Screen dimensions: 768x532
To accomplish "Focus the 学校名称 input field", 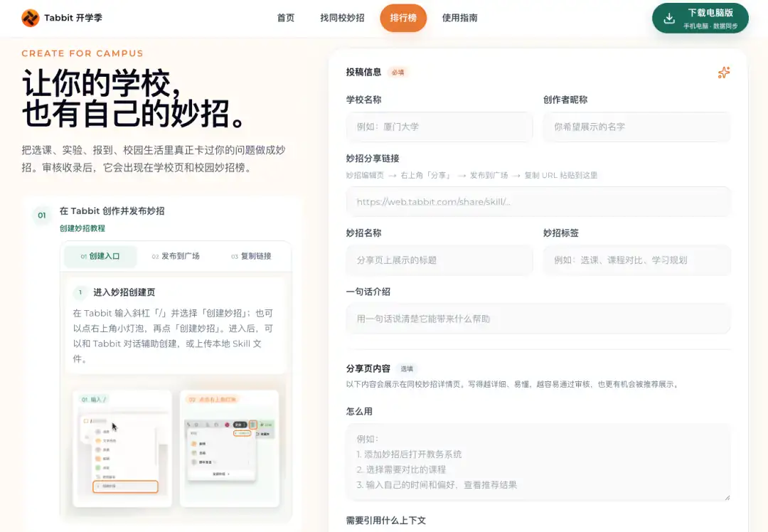I will (439, 127).
